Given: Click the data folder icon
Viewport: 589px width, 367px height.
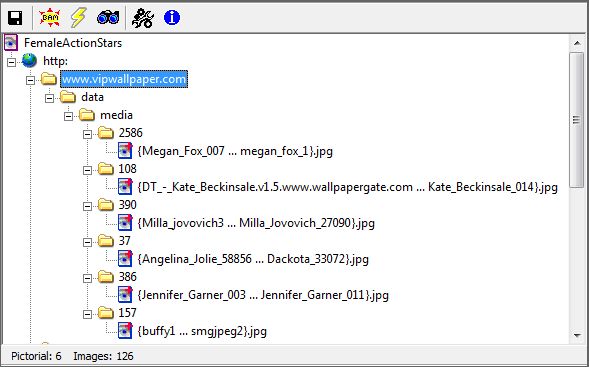Looking at the screenshot, I should click(68, 97).
